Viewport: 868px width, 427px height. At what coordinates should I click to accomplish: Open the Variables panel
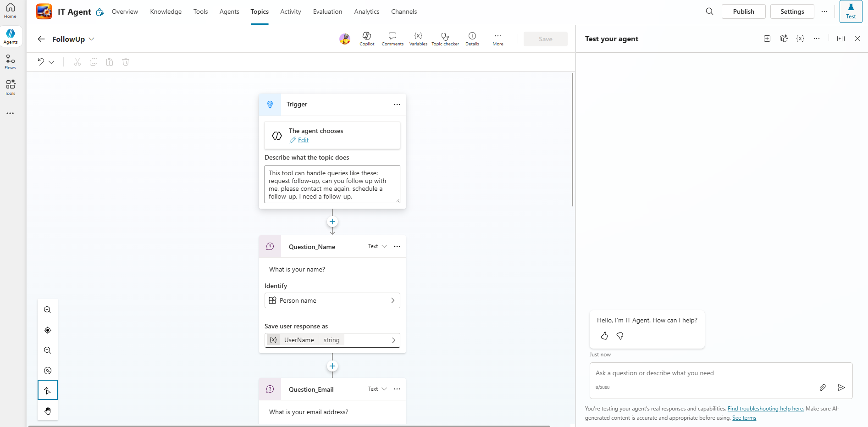point(418,39)
